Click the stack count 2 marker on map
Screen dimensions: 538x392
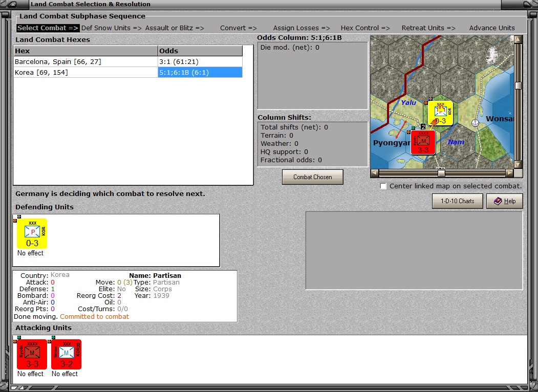coord(423,127)
